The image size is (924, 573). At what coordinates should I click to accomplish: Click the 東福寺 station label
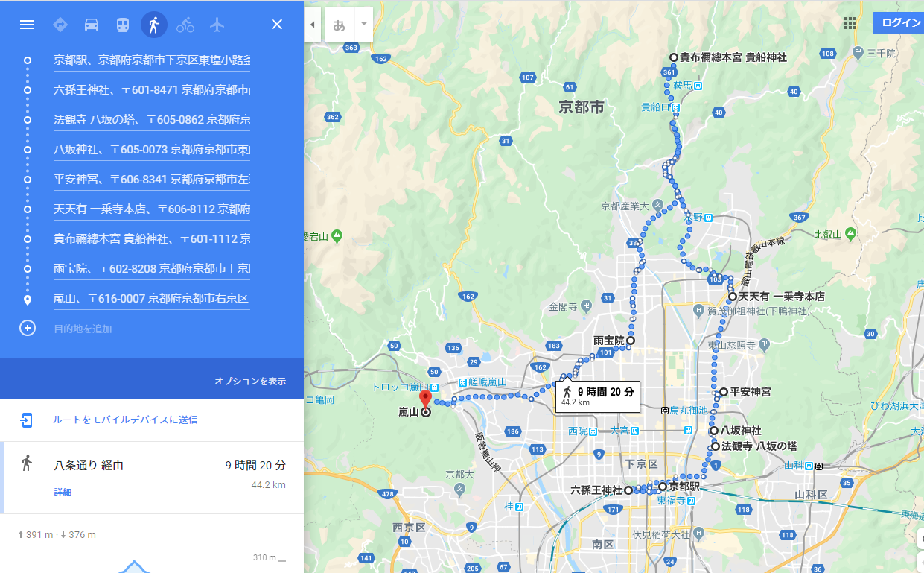pyautogui.click(x=671, y=501)
